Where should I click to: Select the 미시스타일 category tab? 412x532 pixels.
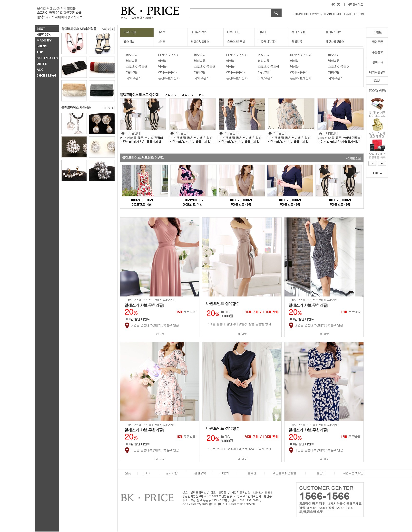[137, 32]
